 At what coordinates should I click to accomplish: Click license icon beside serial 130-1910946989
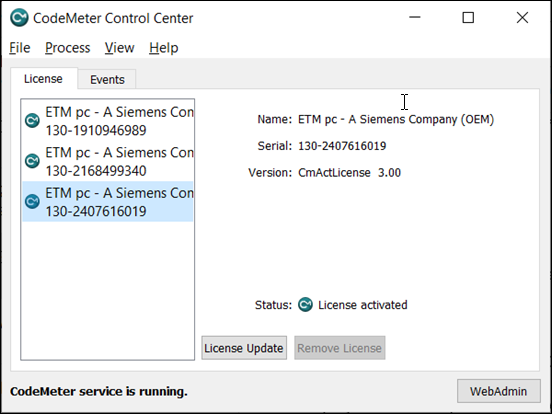click(32, 121)
